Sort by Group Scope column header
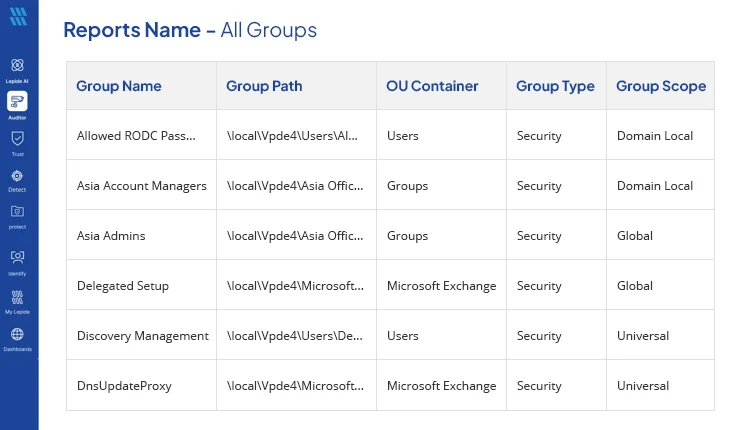731x430 pixels. tap(661, 86)
